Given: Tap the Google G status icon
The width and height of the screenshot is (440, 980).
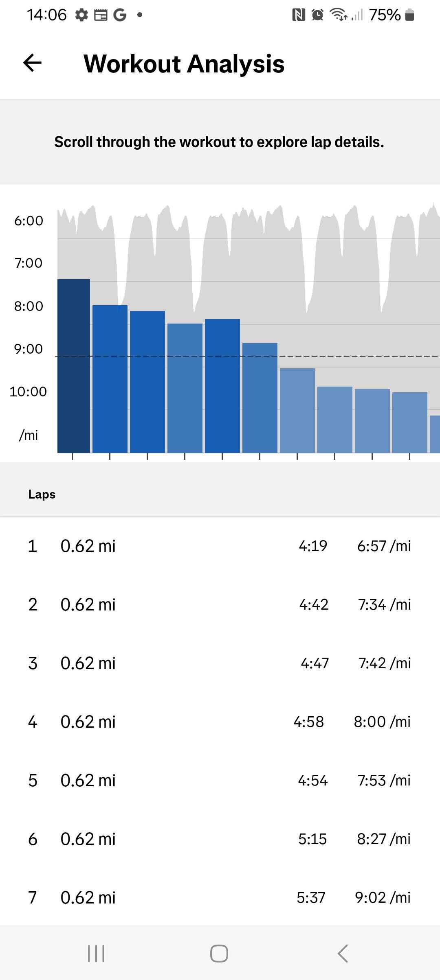Looking at the screenshot, I should pyautogui.click(x=120, y=15).
